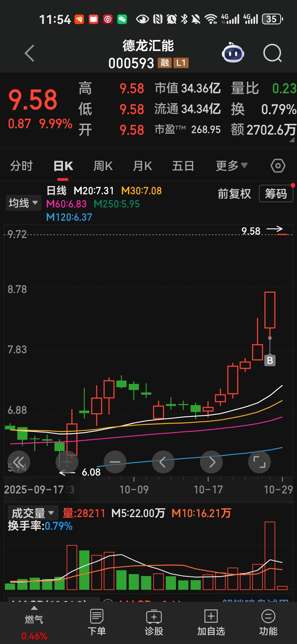Screen dimensions: 297x644
Task: Switch to 月K tab
Action: [x=142, y=166]
